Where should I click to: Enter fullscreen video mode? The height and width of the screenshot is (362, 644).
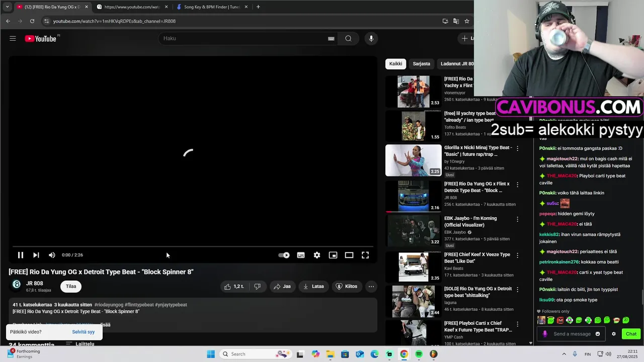365,255
